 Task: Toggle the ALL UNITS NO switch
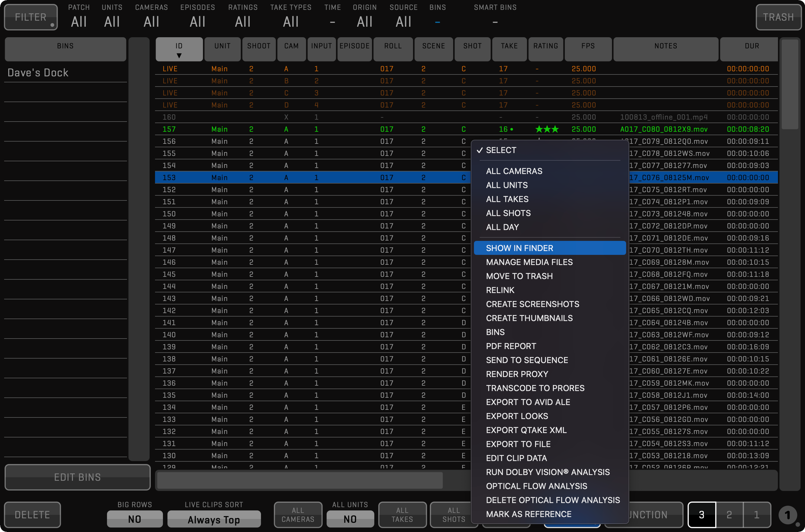click(x=350, y=519)
